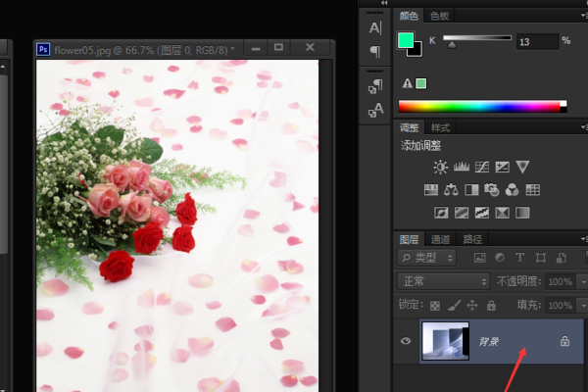Image resolution: width=588 pixels, height=392 pixels.
Task: Add a Vibrance adjustment
Action: tap(522, 167)
